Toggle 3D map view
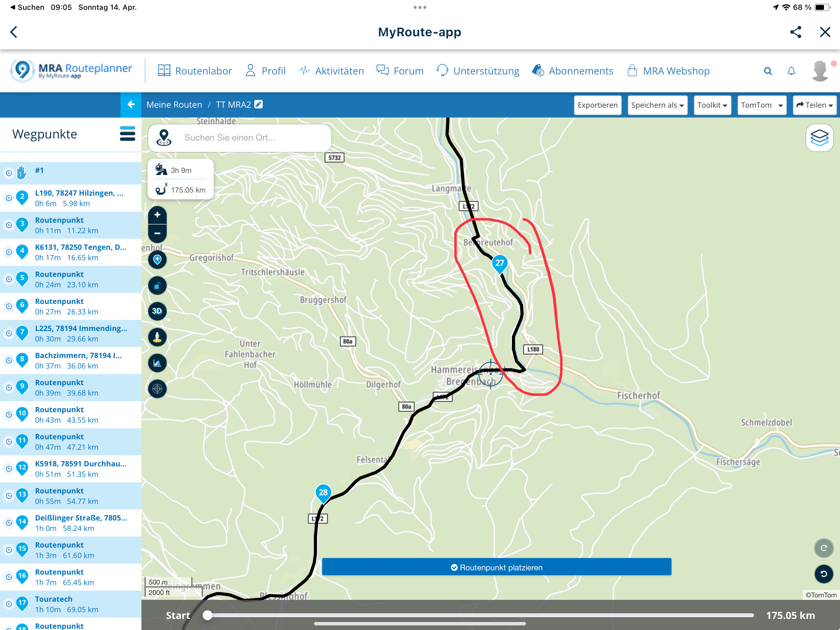Viewport: 840px width, 630px height. click(157, 311)
